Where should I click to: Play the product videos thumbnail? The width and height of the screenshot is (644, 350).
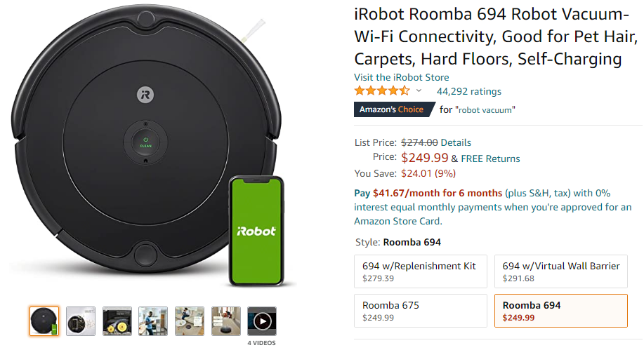click(x=261, y=321)
